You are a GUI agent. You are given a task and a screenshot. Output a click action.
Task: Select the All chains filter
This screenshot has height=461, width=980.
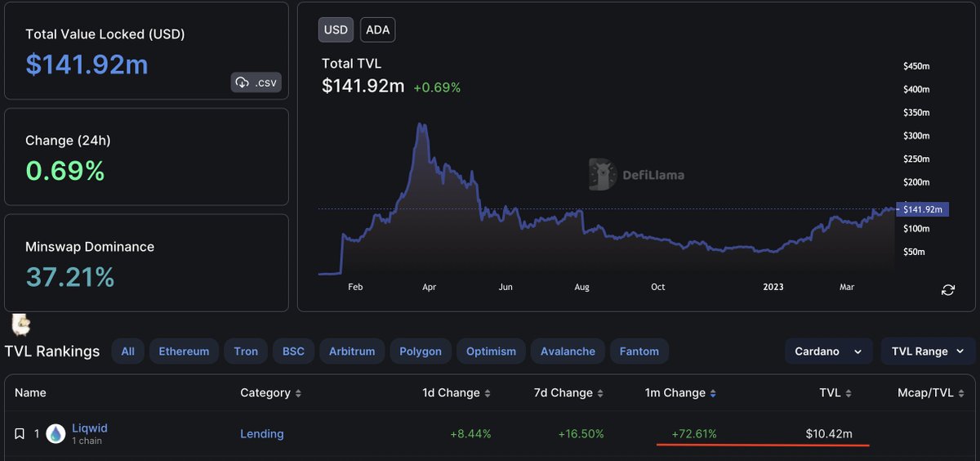[x=127, y=351]
